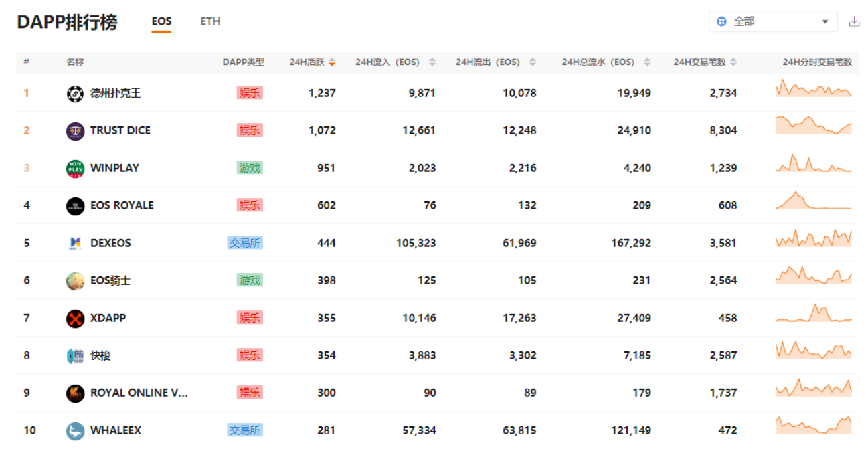Open the EOS ROYALE DAPP link
Viewport: 868px width, 449px height.
click(122, 206)
